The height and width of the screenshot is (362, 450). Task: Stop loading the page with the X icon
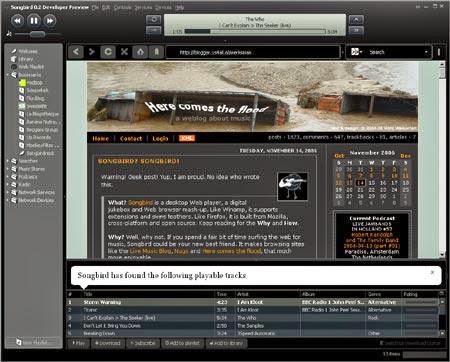(124, 52)
